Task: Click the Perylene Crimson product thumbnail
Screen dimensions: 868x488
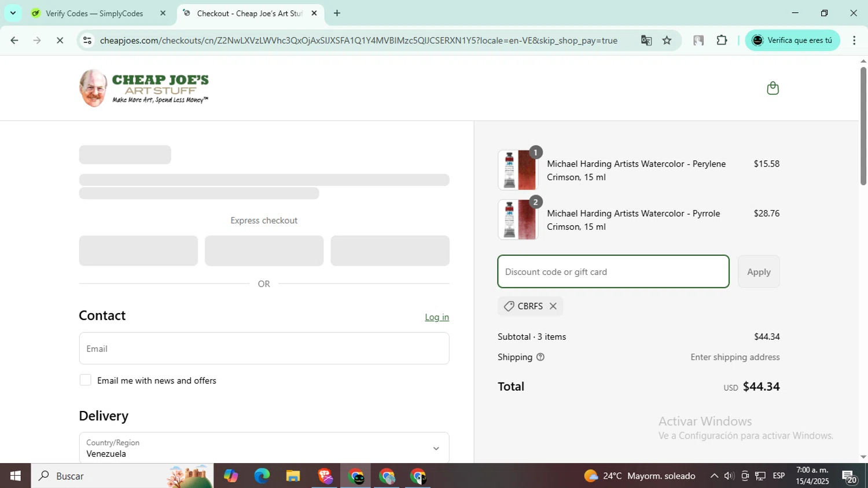Action: click(x=518, y=170)
